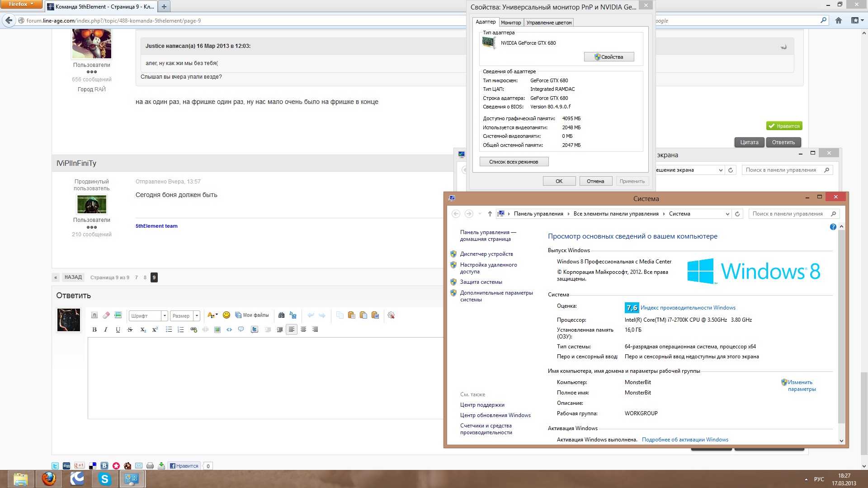Insert an emoticon with smiley icon
This screenshot has width=868, height=488.
click(226, 315)
